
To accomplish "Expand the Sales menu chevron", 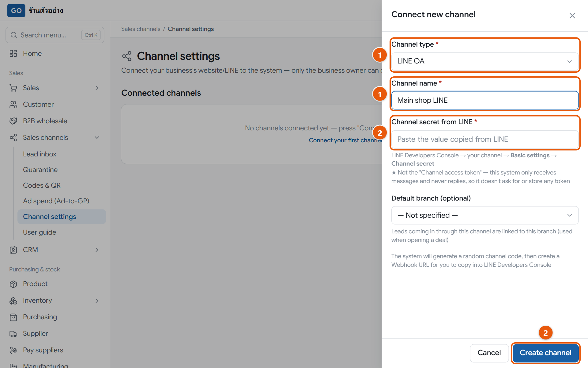I will [x=97, y=88].
